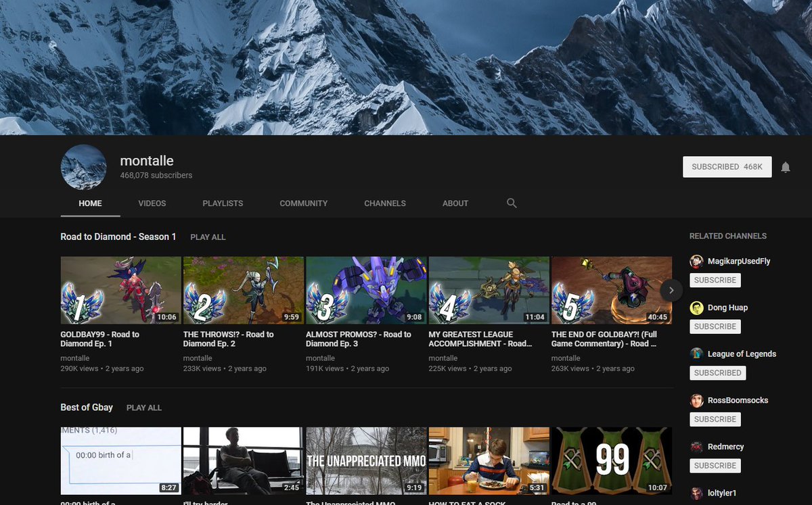Screen dimensions: 812x505
Task: Go to the CHANNELS tab
Action: [x=385, y=203]
